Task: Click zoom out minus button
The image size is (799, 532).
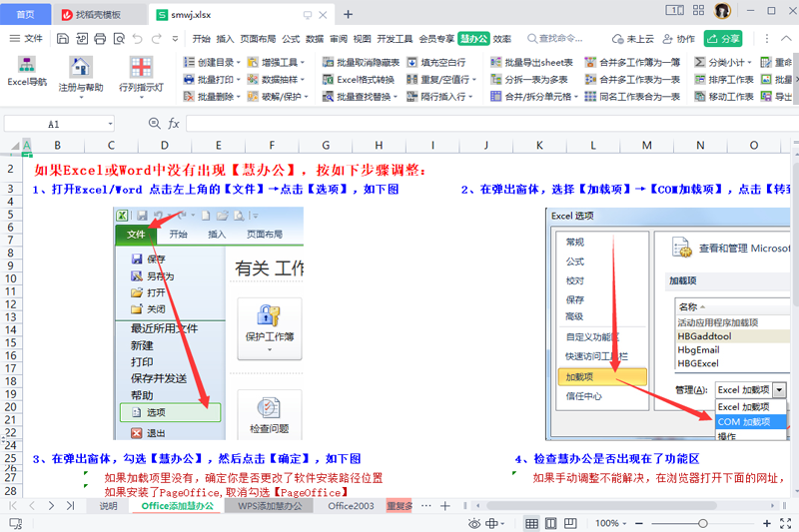Action: pos(639,523)
